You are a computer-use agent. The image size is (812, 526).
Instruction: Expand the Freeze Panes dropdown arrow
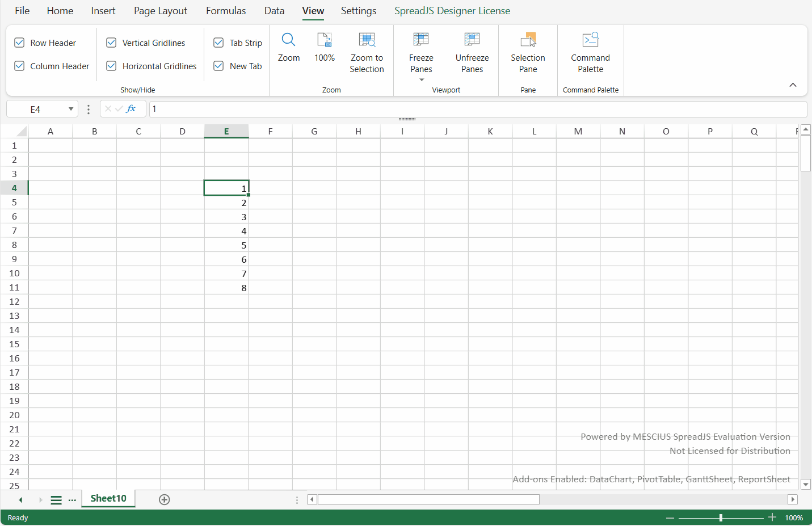[x=422, y=80]
